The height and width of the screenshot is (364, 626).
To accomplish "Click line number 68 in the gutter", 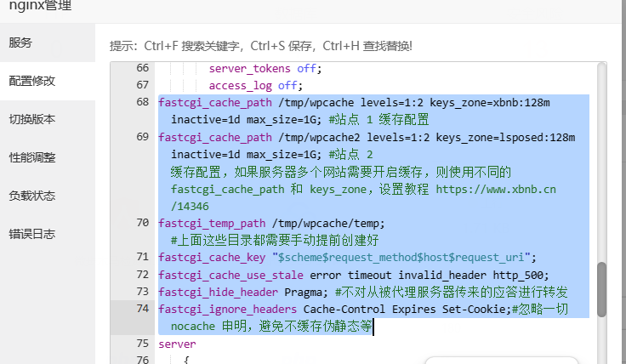I will point(141,103).
